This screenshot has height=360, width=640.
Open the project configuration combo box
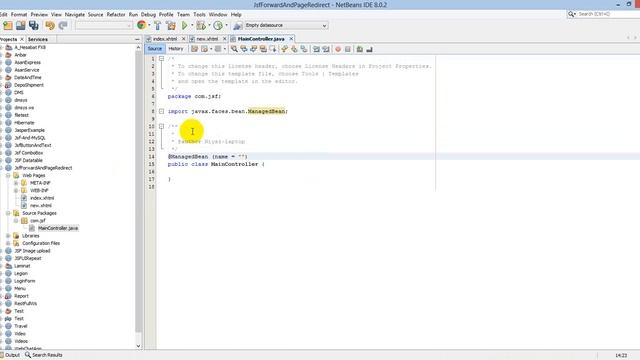(104, 25)
